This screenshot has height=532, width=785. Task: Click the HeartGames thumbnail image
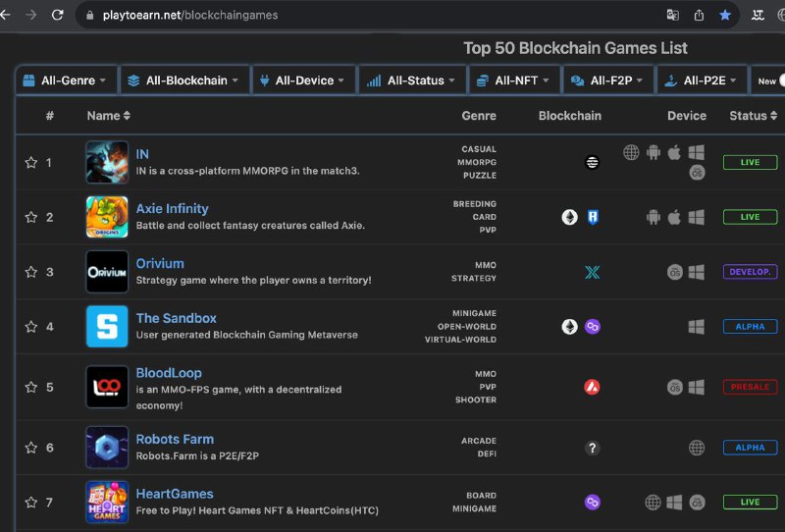tap(107, 502)
